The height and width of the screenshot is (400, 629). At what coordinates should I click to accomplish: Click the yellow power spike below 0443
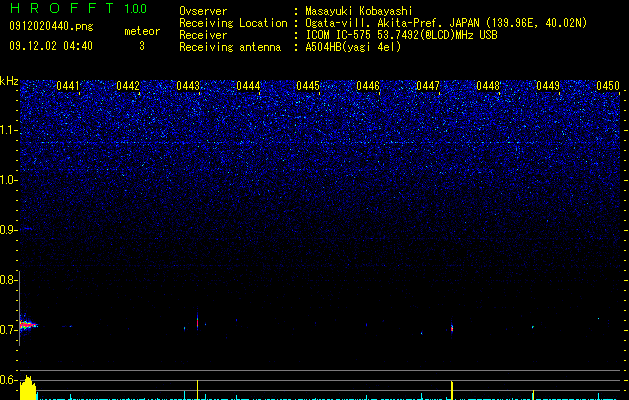[x=197, y=390]
